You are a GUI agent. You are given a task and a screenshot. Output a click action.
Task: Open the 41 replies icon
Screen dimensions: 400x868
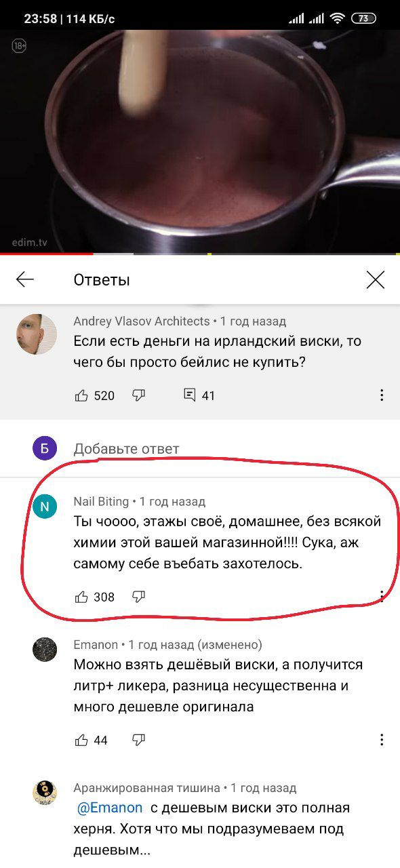(x=190, y=395)
